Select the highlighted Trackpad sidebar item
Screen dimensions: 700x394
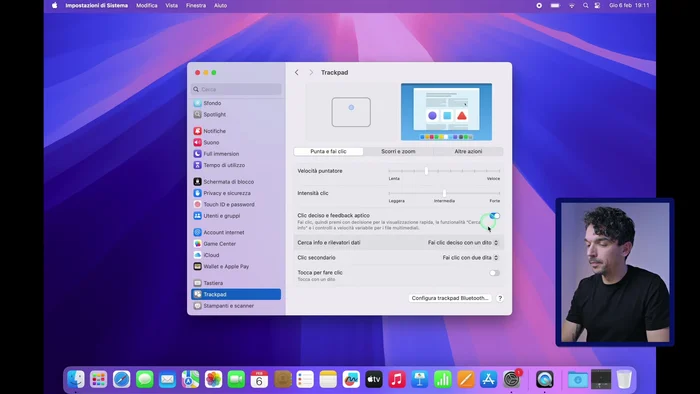point(236,294)
